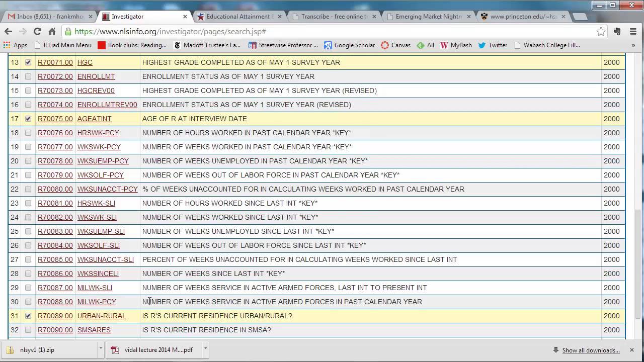This screenshot has height=362, width=644.
Task: Click the browser forward arrow
Action: coord(23,31)
